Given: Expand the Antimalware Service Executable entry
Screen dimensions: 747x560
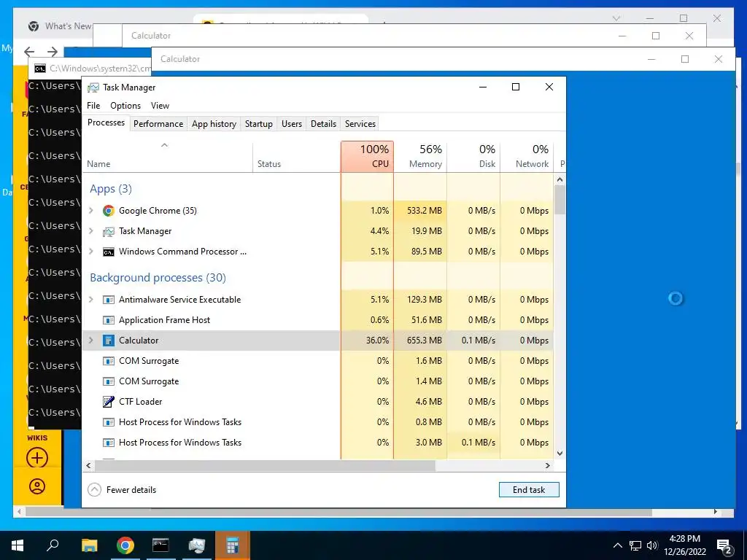Looking at the screenshot, I should click(x=91, y=300).
